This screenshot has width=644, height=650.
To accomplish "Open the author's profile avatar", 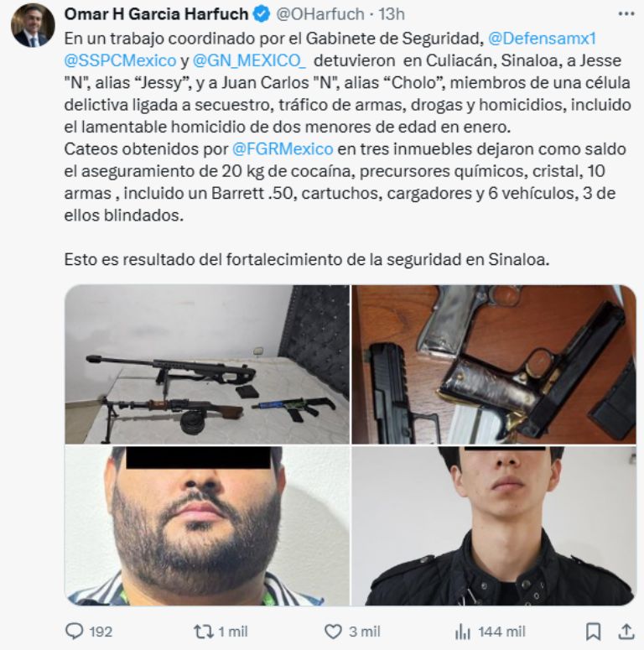I will coord(33,26).
